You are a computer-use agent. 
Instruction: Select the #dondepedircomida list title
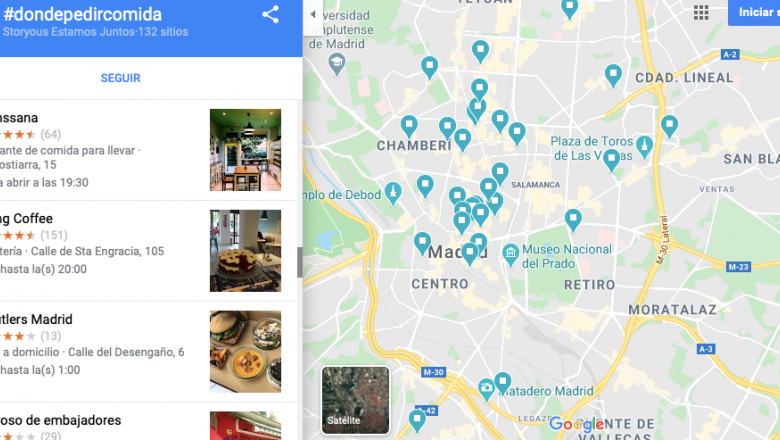(83, 14)
